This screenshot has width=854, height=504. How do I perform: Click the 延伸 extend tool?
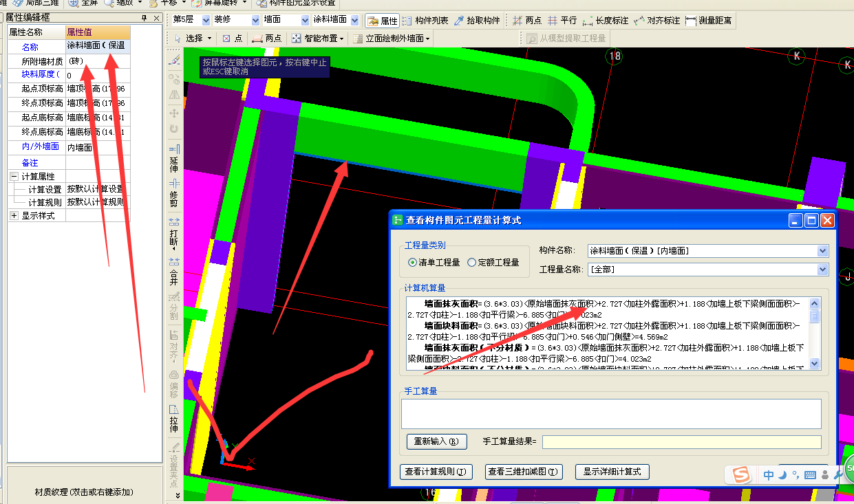pyautogui.click(x=174, y=159)
